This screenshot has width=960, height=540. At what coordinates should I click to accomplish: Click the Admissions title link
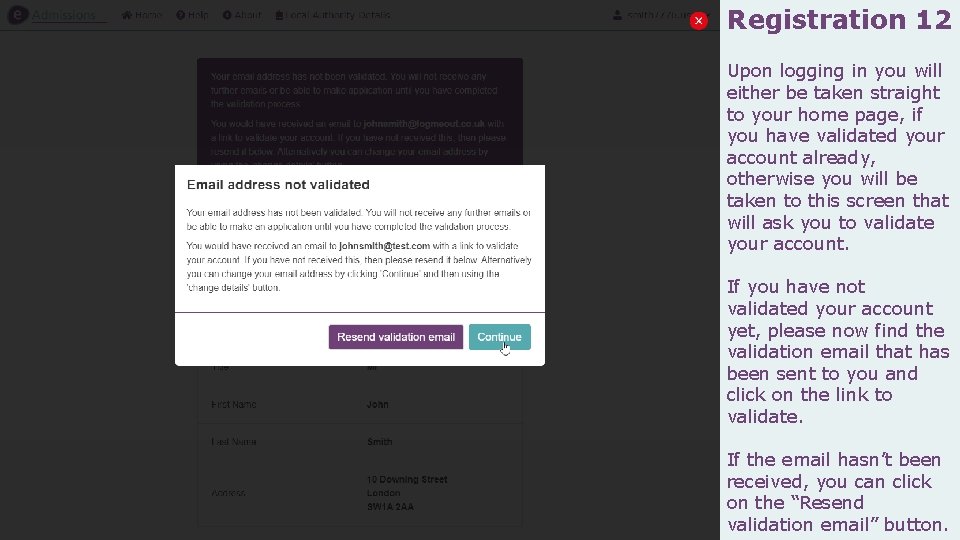(64, 15)
